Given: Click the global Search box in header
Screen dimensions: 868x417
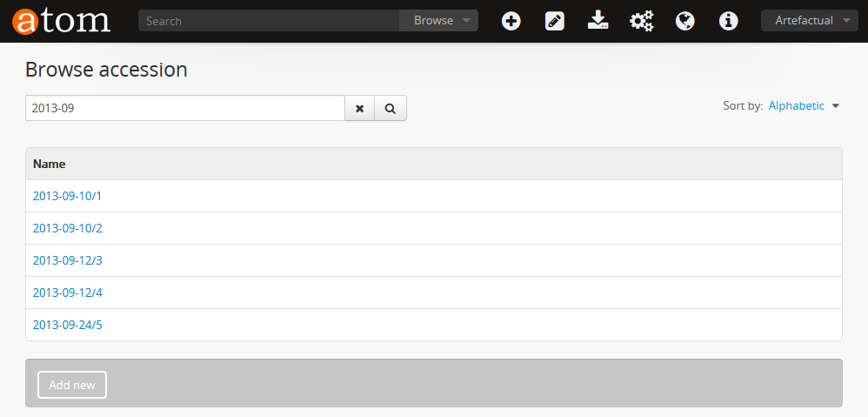Looking at the screenshot, I should 268,21.
